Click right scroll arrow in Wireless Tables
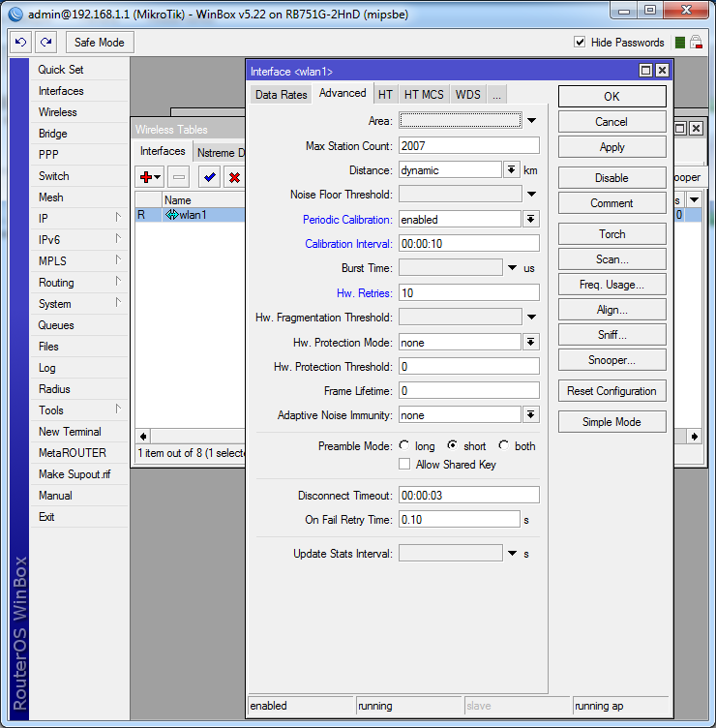 694,436
